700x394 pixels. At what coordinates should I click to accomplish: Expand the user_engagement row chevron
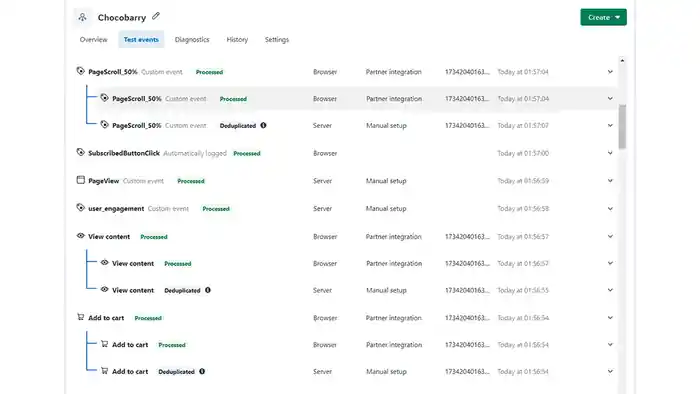pos(610,208)
